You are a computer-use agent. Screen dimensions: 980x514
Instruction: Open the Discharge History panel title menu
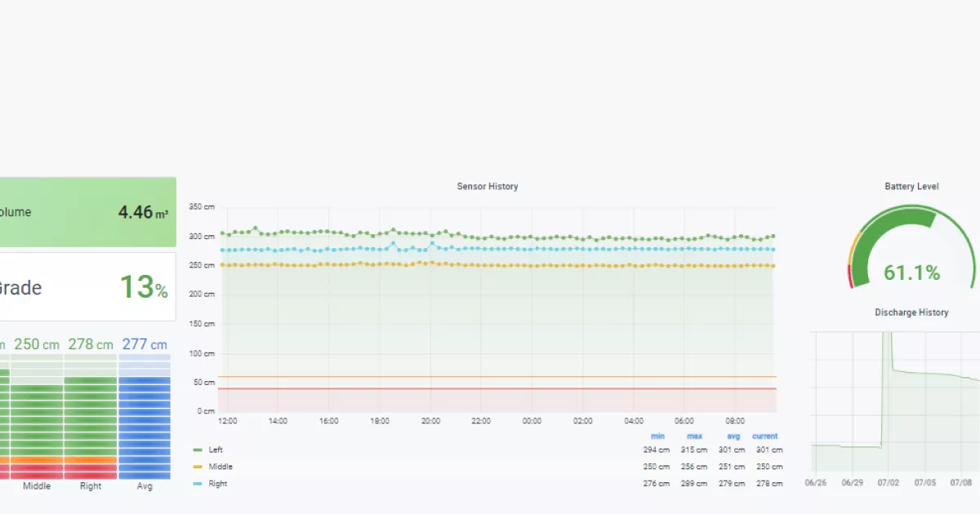911,312
